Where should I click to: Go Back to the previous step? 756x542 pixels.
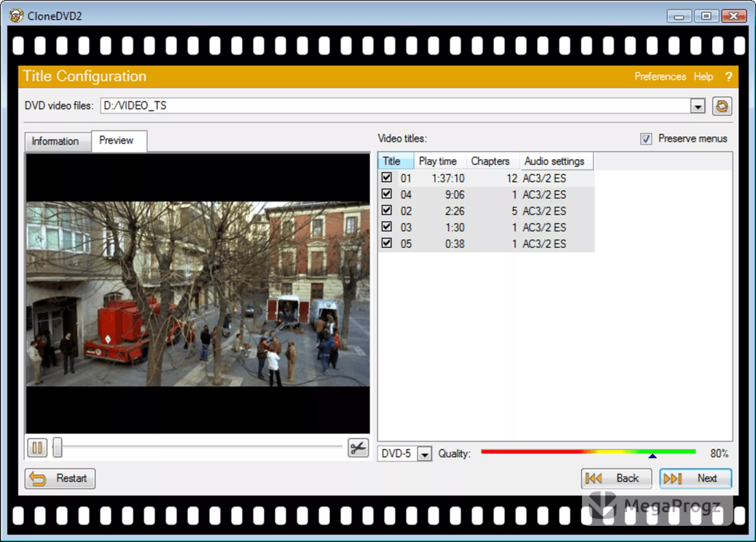(616, 479)
